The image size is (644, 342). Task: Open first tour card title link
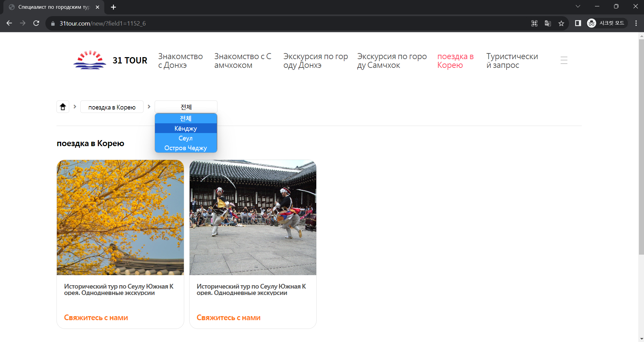coord(119,289)
